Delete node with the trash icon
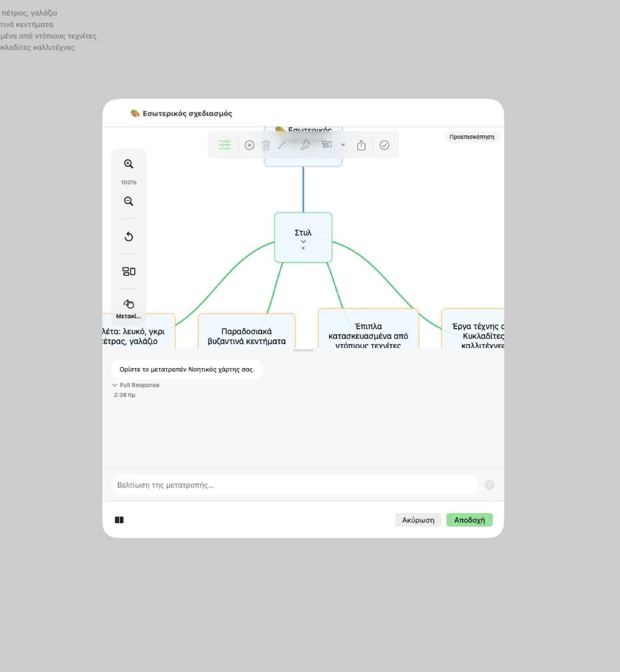Screen dimensions: 620x672 (266, 145)
